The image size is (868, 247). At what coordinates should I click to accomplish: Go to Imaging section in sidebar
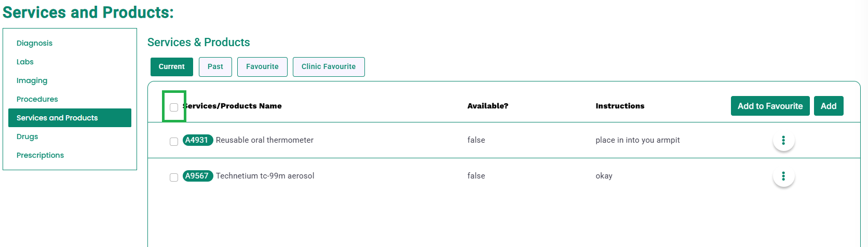click(x=32, y=80)
